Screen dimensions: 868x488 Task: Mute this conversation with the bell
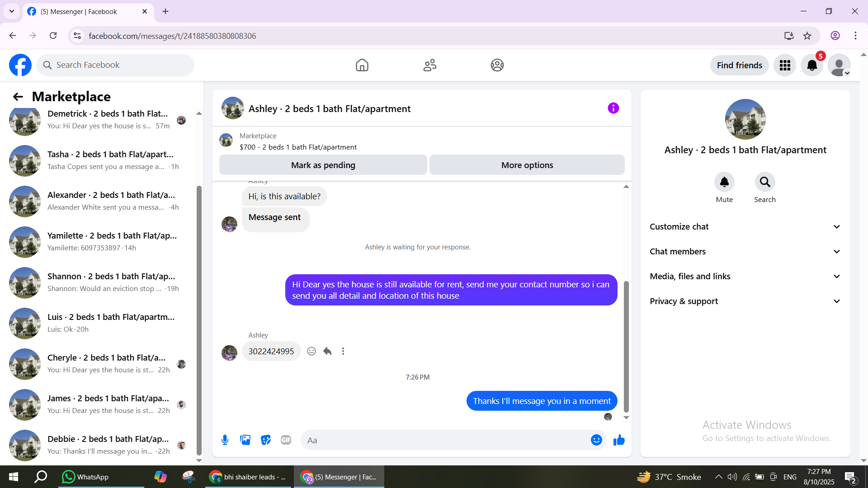(724, 182)
